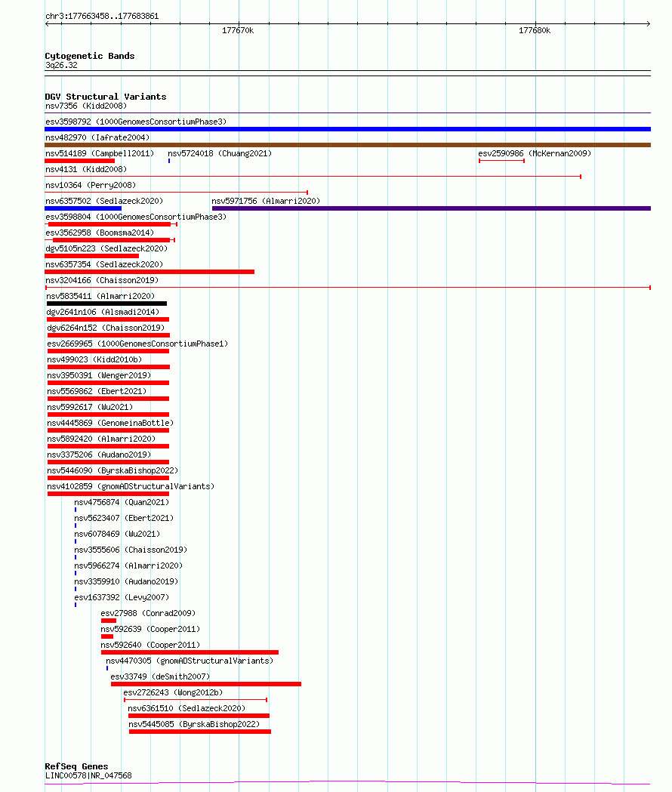This screenshot has width=672, height=792.
Task: Open nsv5623407 (Ebert2021) variant
Action: tap(124, 518)
